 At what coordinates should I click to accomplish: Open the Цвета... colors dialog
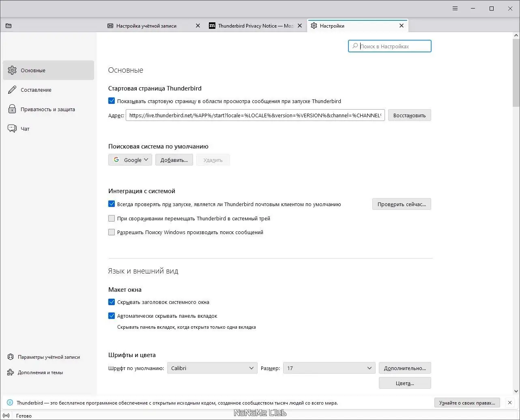click(x=405, y=383)
